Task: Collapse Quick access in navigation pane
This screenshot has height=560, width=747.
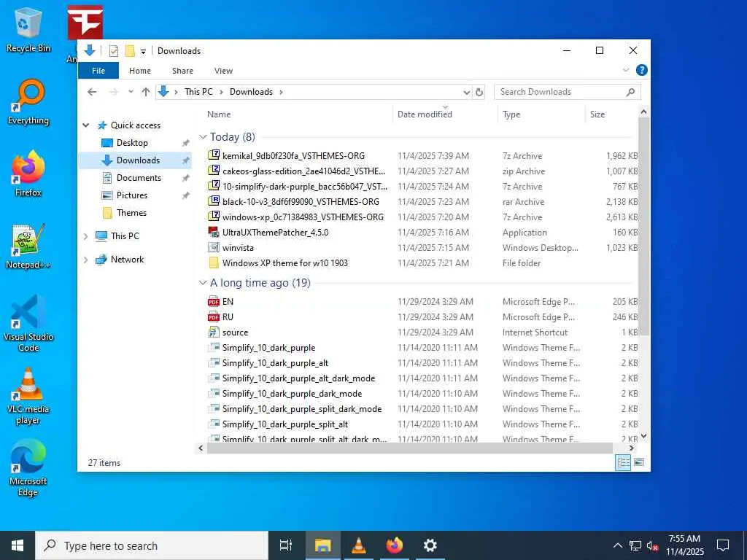Action: pyautogui.click(x=86, y=125)
